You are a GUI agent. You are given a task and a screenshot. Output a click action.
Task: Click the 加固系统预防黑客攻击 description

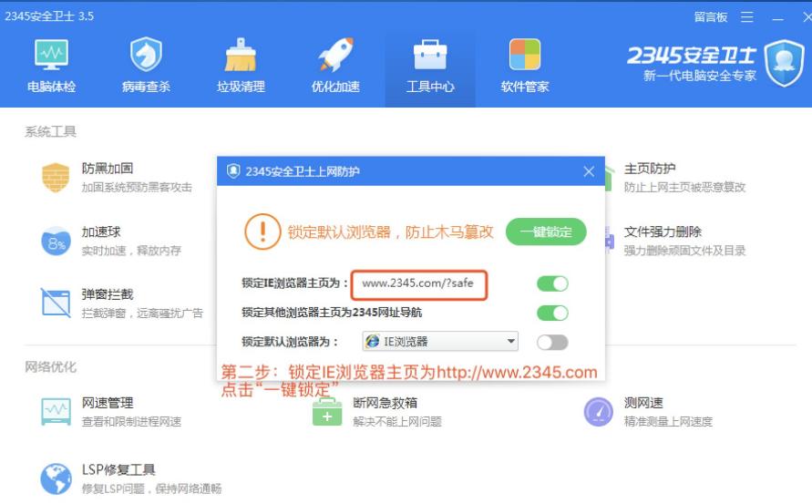tap(137, 187)
